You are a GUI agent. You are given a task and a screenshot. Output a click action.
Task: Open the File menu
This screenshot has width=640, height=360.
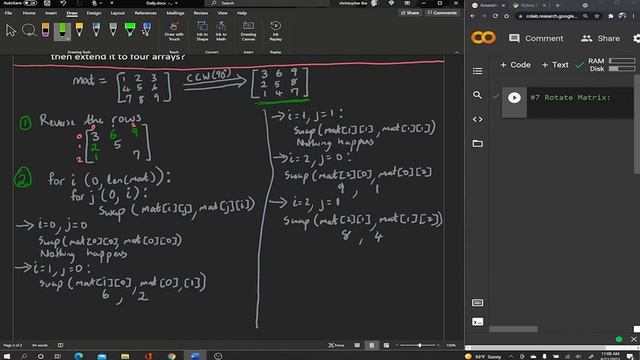point(8,13)
